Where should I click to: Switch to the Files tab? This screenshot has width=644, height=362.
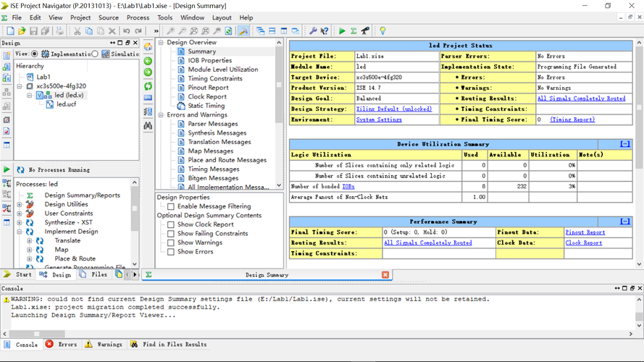pos(94,274)
